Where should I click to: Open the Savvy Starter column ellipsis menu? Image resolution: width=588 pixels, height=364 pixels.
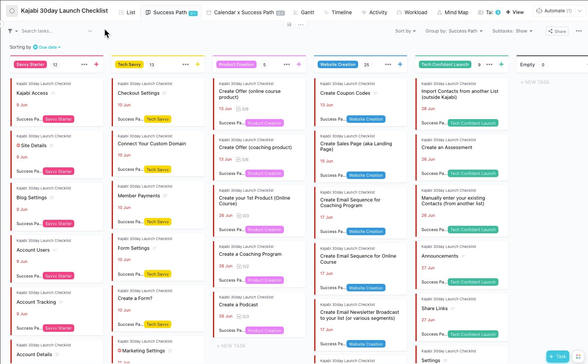[x=84, y=64]
